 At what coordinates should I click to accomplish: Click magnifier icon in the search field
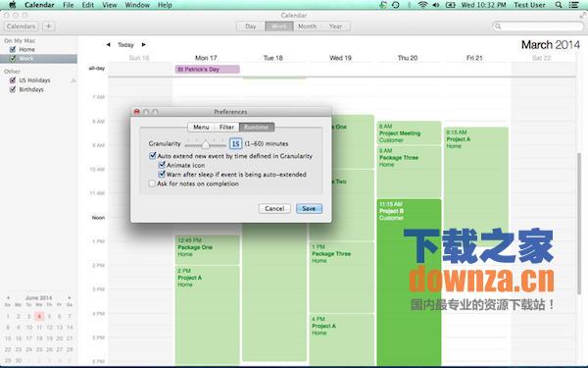tap(498, 26)
